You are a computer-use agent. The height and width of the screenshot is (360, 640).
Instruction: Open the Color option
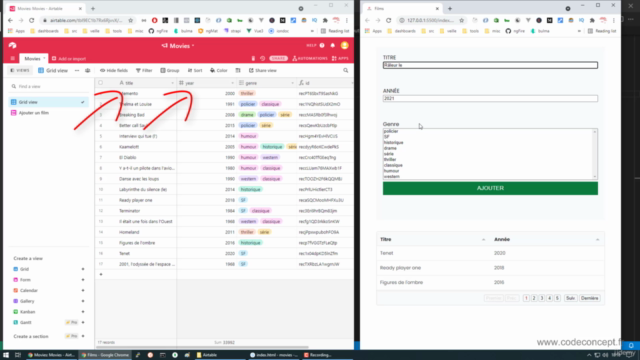click(x=219, y=70)
